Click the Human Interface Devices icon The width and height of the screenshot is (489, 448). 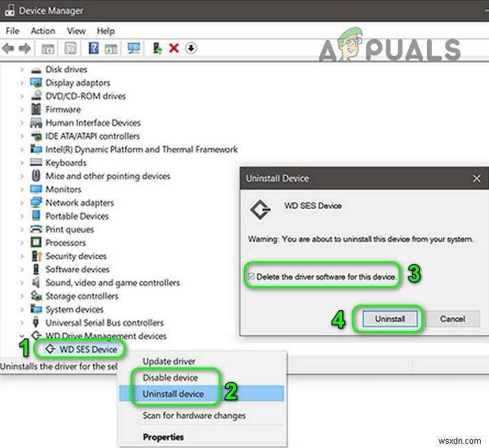(36, 123)
